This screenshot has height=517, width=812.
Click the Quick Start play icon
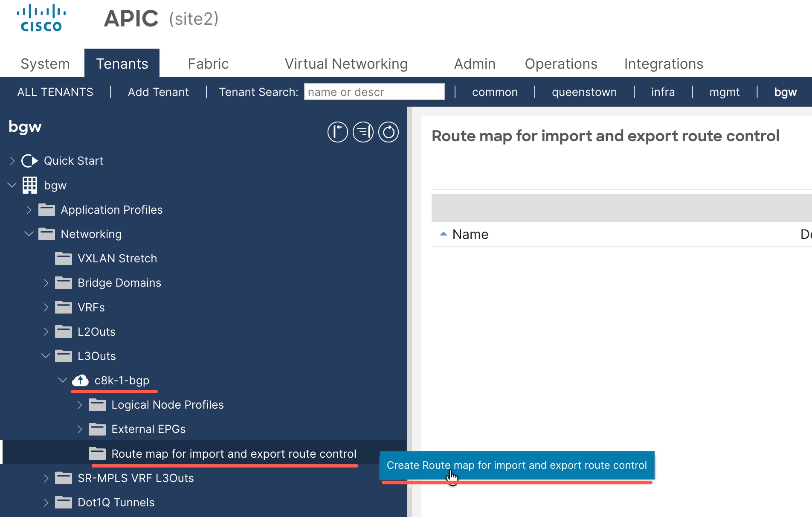[x=30, y=161]
